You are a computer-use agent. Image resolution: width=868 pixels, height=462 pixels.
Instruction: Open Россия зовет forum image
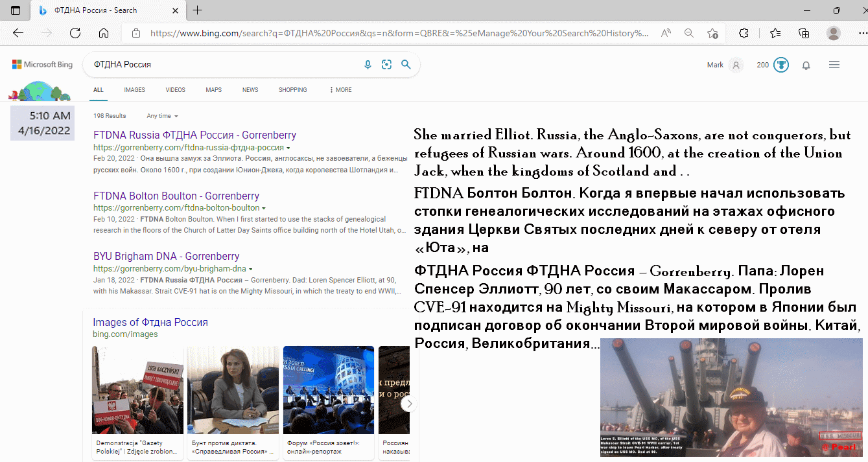pyautogui.click(x=329, y=390)
